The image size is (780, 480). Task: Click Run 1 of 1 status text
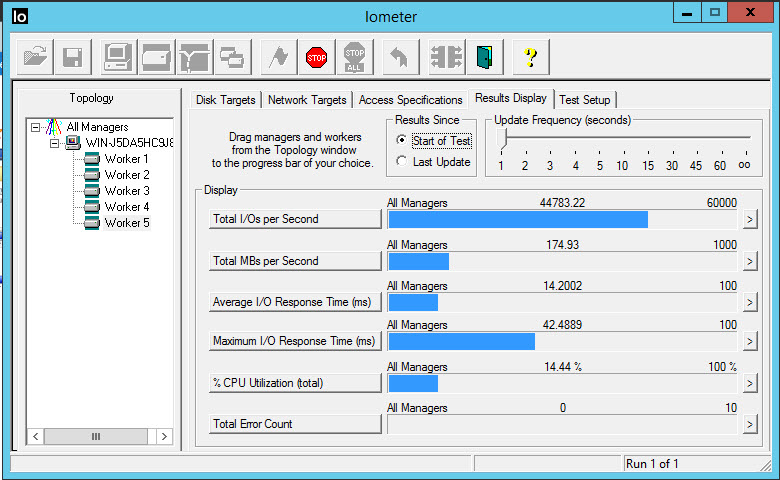[652, 464]
